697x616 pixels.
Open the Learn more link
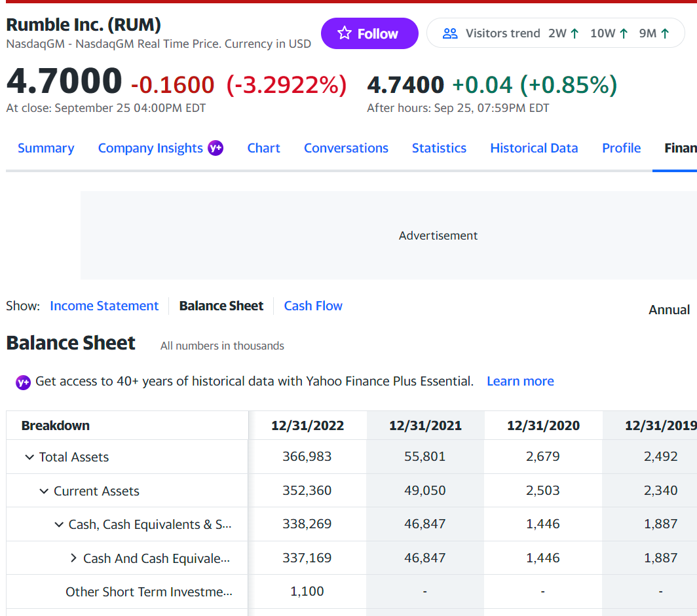coord(520,381)
